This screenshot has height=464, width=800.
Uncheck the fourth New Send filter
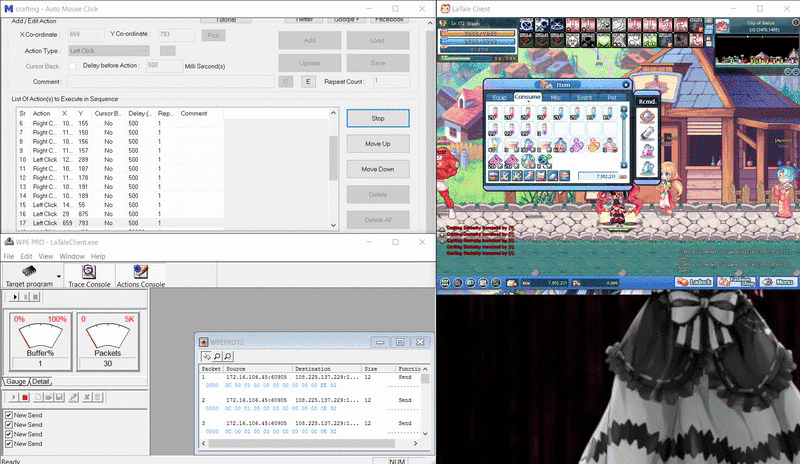[x=9, y=444]
